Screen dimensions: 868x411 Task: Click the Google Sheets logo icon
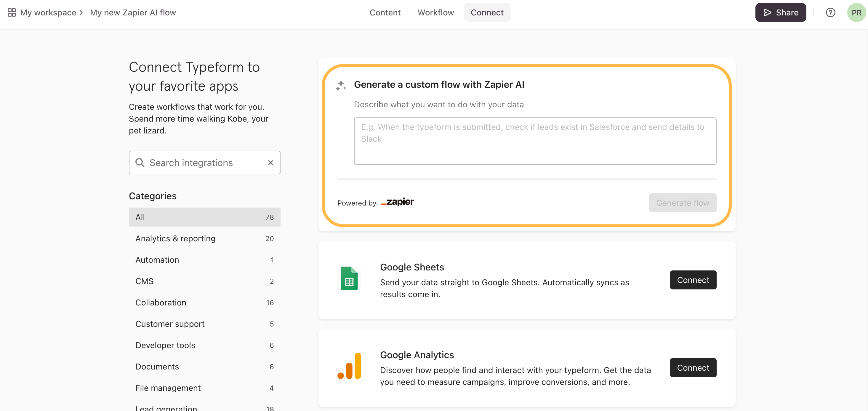click(x=349, y=278)
